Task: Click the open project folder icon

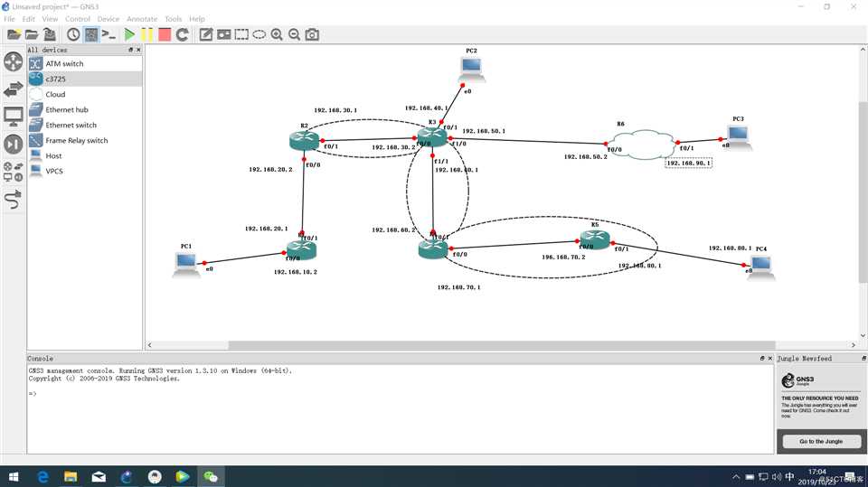Action: pyautogui.click(x=32, y=34)
